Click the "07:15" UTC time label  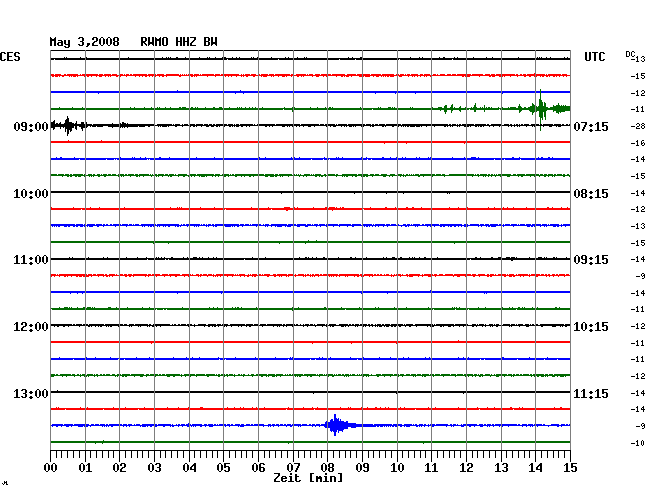click(x=591, y=127)
